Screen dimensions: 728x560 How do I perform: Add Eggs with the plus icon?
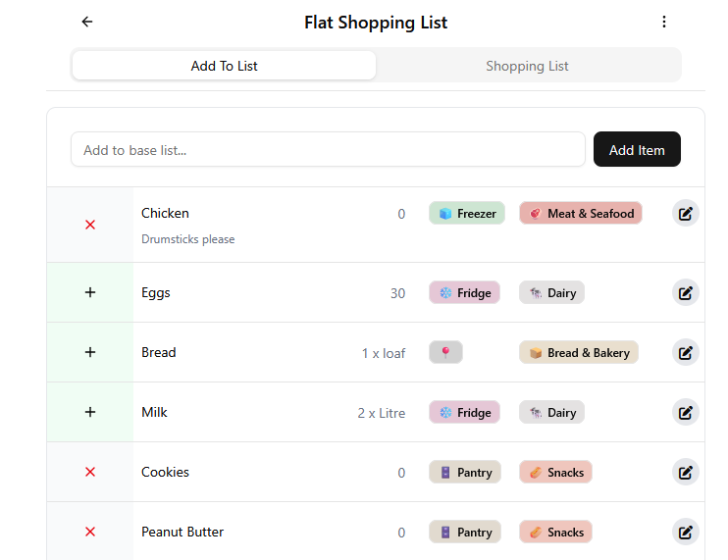[x=90, y=292]
